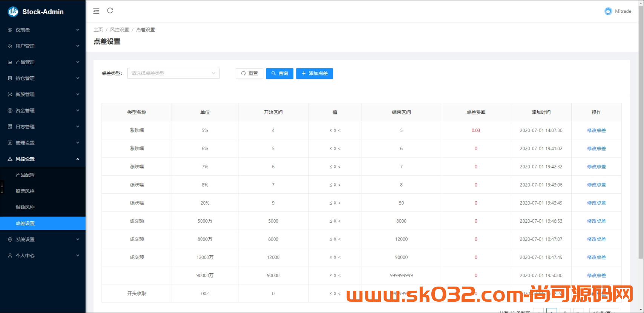The height and width of the screenshot is (313, 644).
Task: Click the 添加时间 column header
Action: 541,112
